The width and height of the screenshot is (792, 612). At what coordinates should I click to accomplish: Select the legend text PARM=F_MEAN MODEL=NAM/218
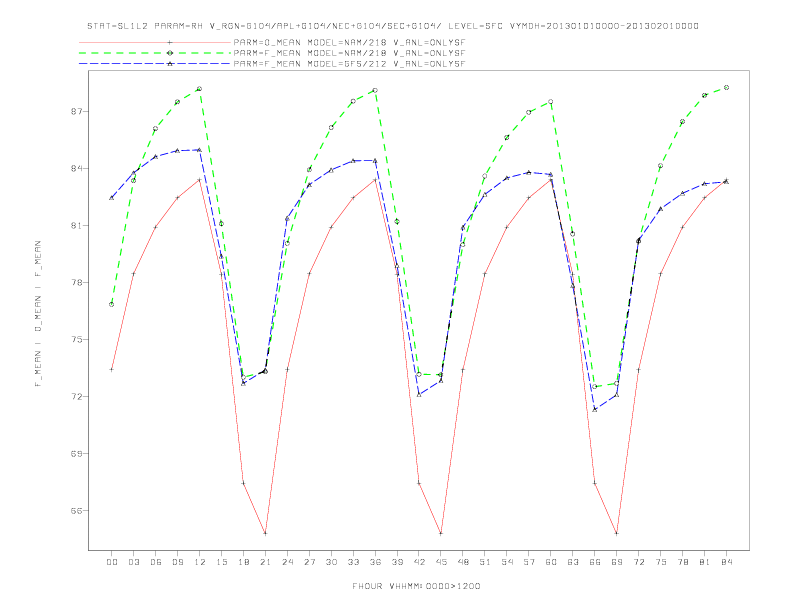pyautogui.click(x=310, y=53)
